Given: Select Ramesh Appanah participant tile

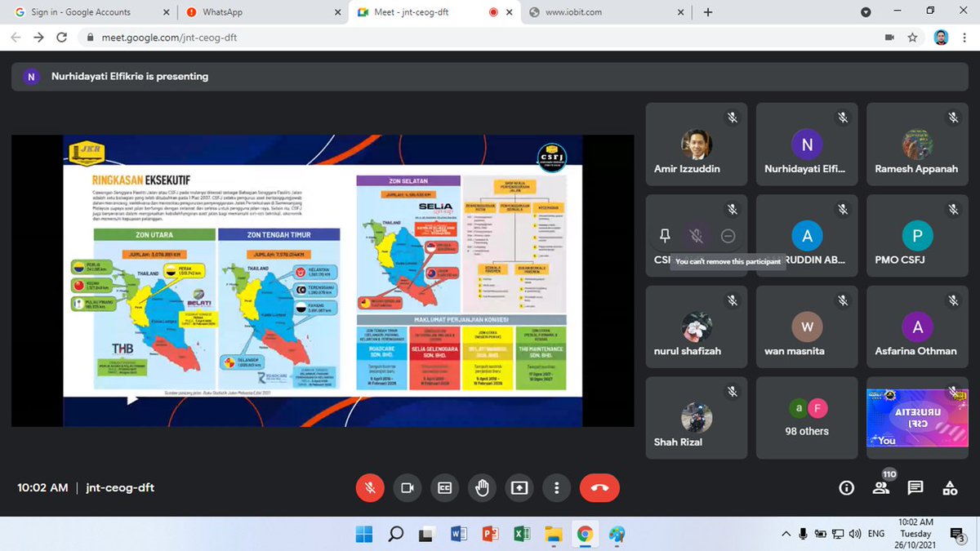Looking at the screenshot, I should (917, 144).
